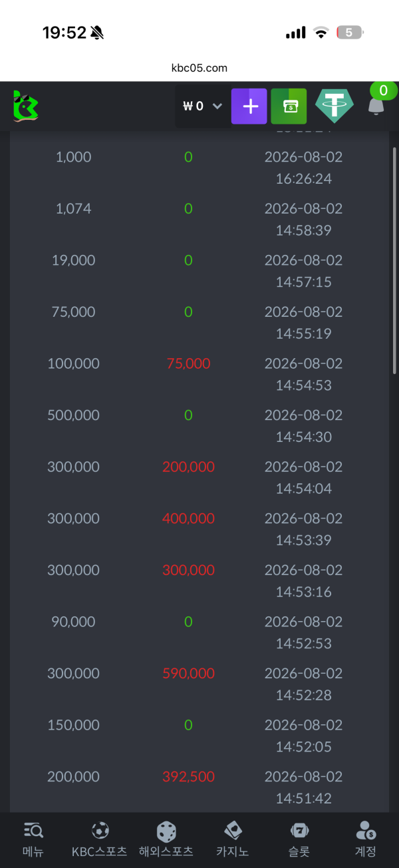Expand the ₩ 0 balance dropdown

202,107
